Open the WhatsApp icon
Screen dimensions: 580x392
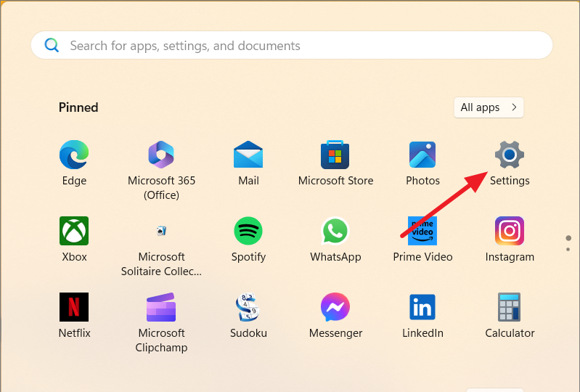(335, 231)
